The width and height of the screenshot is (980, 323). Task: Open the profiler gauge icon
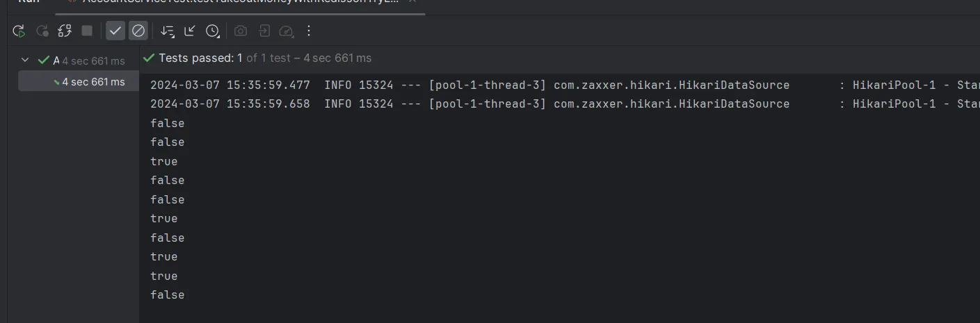[287, 31]
